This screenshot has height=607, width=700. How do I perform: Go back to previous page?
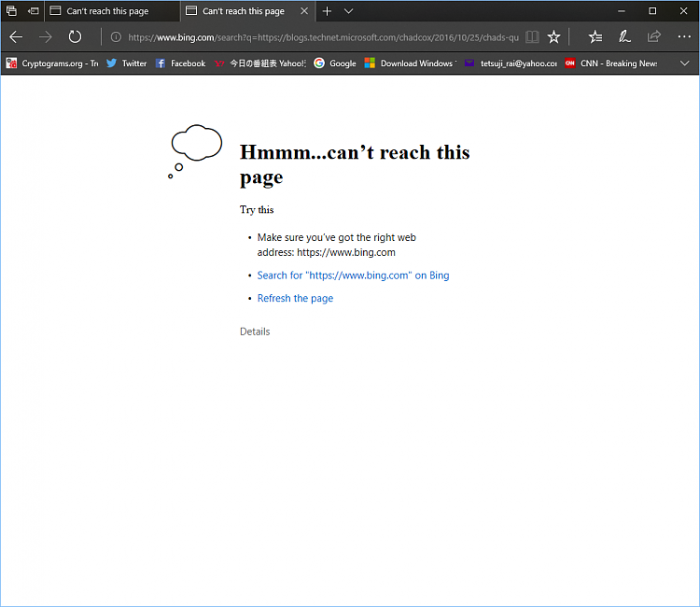point(16,37)
